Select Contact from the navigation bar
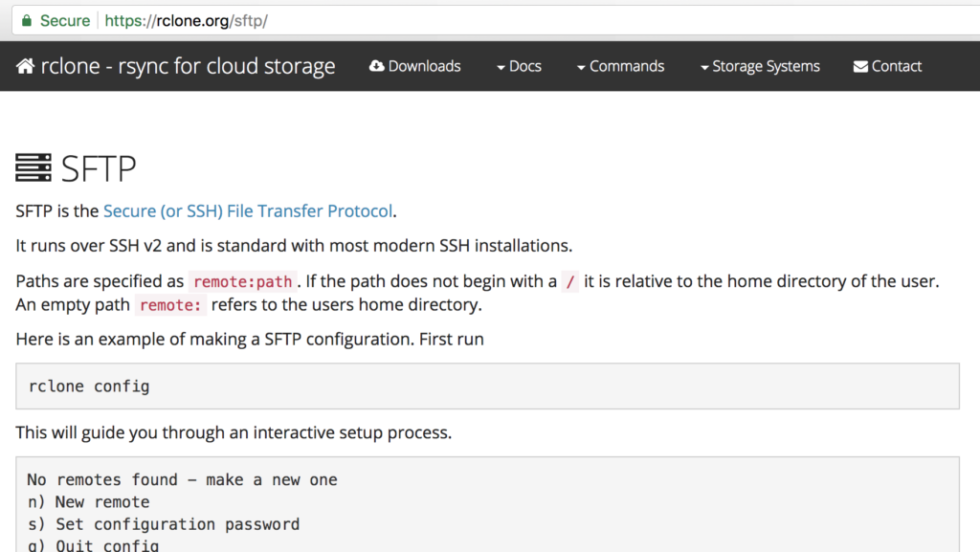Viewport: 980px width, 552px height. click(x=896, y=66)
